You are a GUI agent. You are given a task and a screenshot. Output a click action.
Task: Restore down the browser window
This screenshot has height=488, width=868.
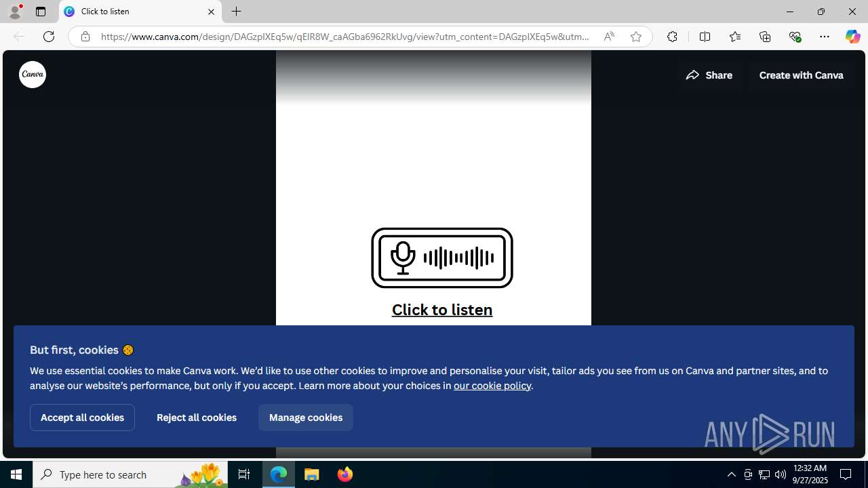coord(821,12)
